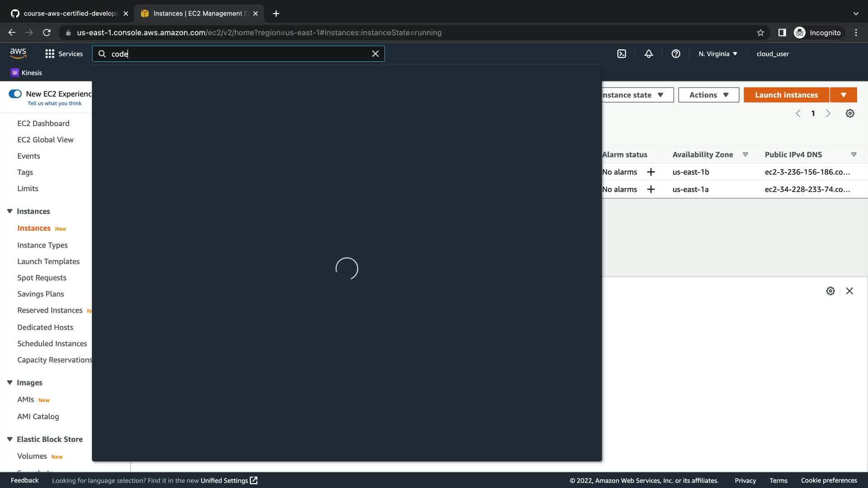Click the AWS logo home icon
This screenshot has height=488, width=868.
click(x=18, y=53)
